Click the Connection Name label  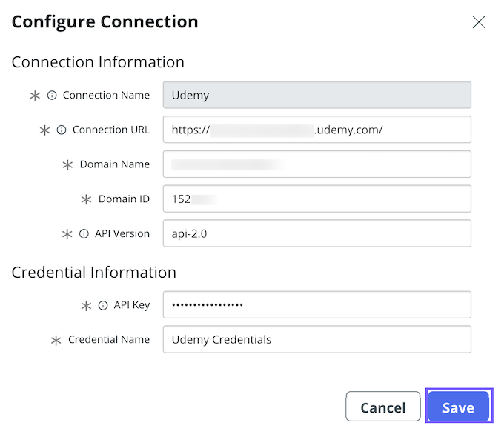click(107, 95)
